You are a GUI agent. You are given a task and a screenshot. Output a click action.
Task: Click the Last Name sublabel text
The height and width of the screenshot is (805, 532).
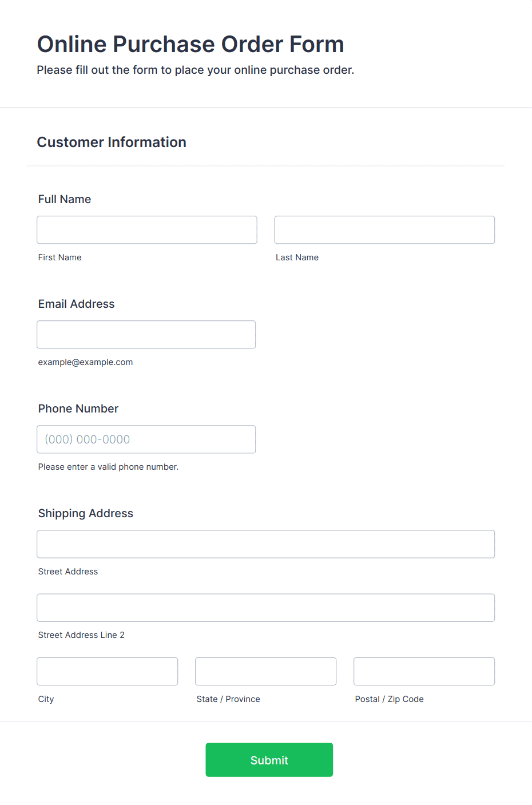pos(297,257)
